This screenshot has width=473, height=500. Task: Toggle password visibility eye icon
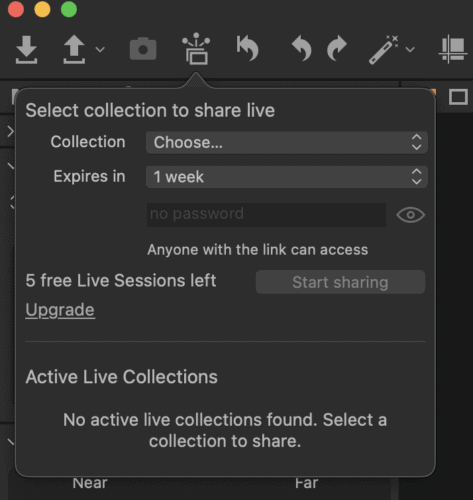tap(410, 215)
